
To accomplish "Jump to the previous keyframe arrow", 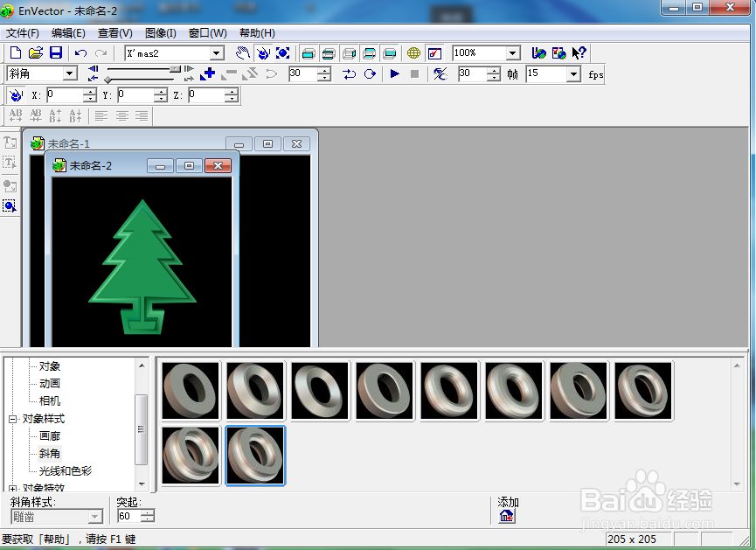I will [x=93, y=69].
